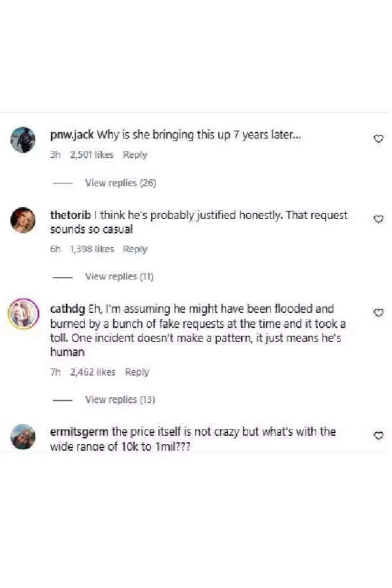Like thetorib's comment about being justified
392x588 pixels.
379,218
